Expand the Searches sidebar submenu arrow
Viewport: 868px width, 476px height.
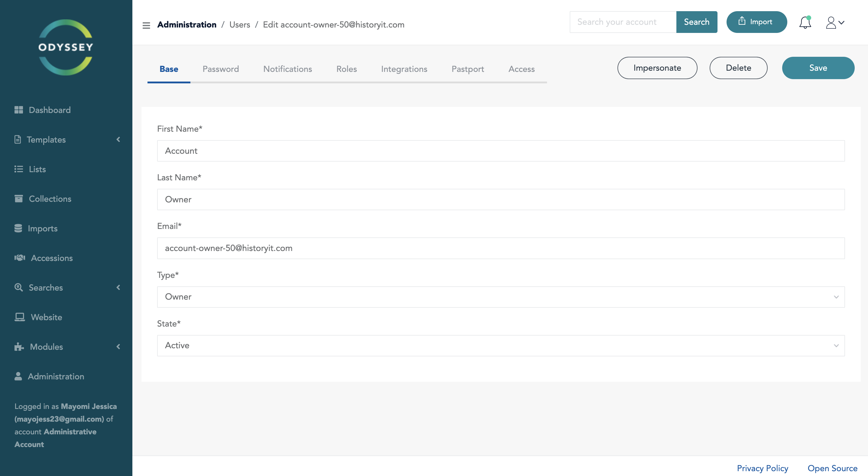click(x=118, y=288)
